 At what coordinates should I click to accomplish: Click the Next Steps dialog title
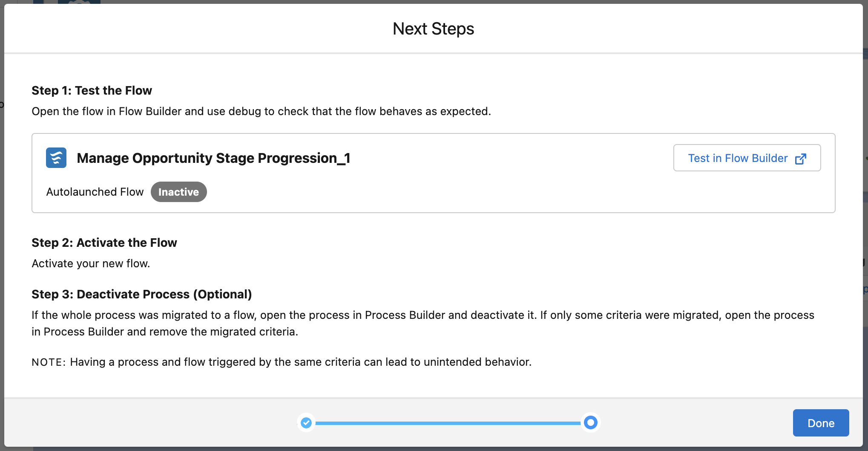[433, 29]
